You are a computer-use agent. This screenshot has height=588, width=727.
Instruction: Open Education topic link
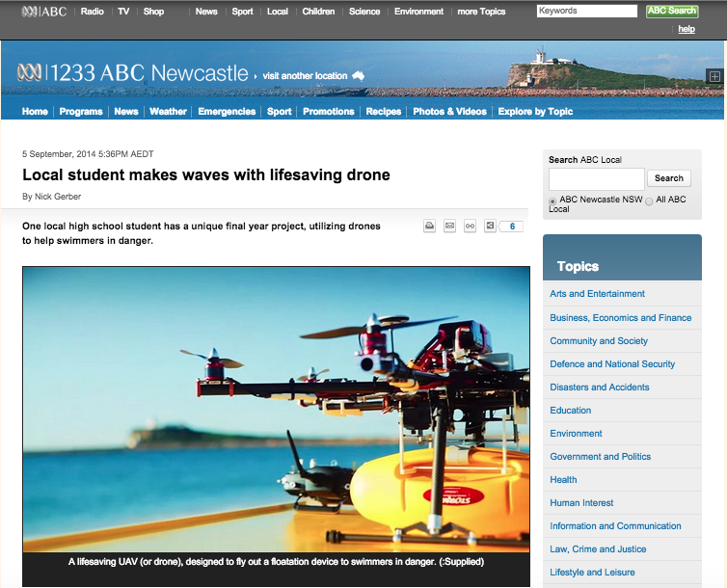[570, 411]
